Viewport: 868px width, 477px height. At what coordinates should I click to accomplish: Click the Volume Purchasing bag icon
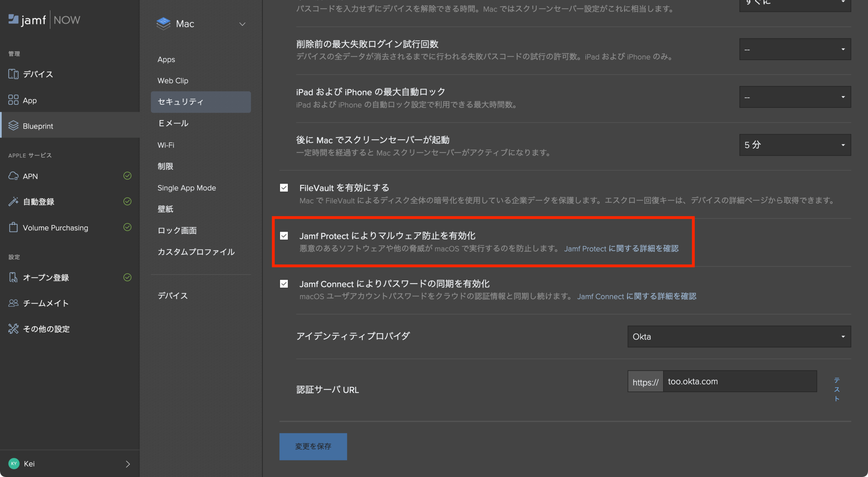tap(13, 227)
